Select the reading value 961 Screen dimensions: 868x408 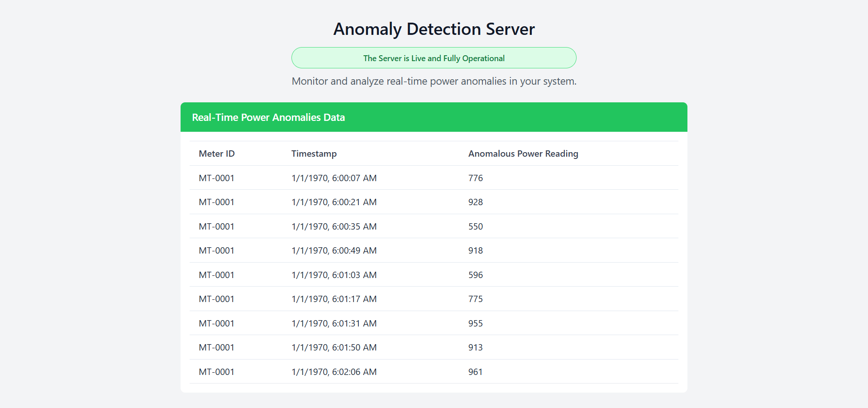coord(476,372)
